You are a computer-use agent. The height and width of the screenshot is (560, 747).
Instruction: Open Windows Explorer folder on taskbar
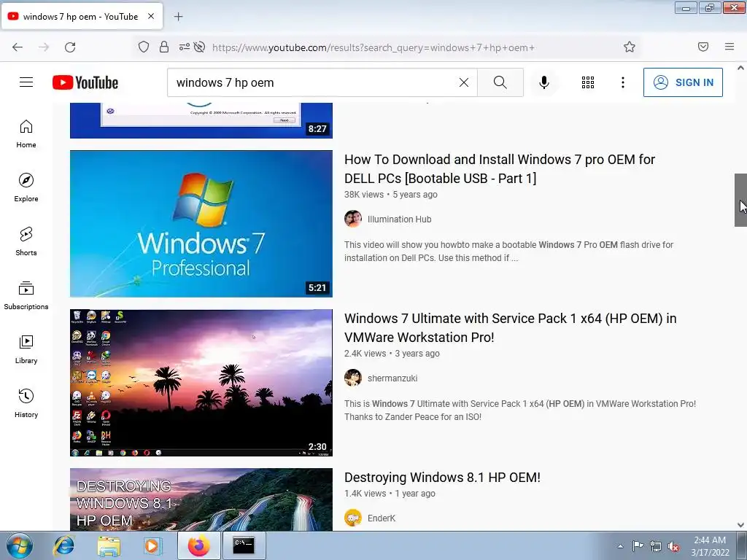[109, 545]
